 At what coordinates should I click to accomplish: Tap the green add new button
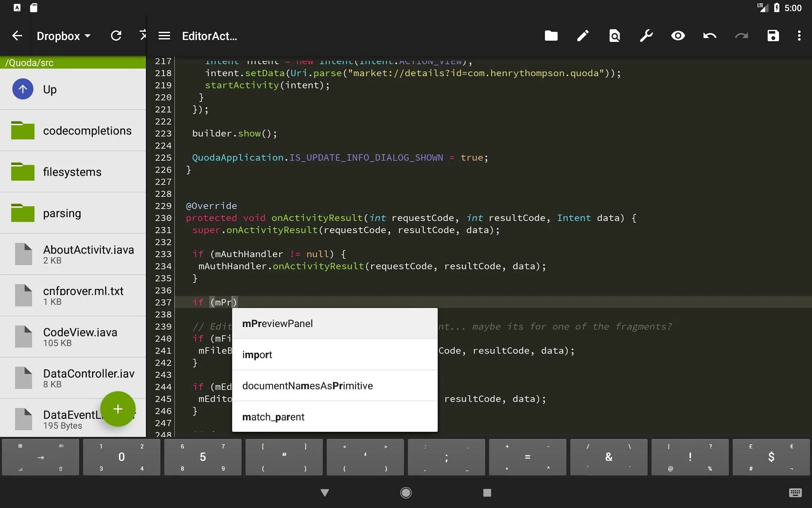pyautogui.click(x=118, y=409)
